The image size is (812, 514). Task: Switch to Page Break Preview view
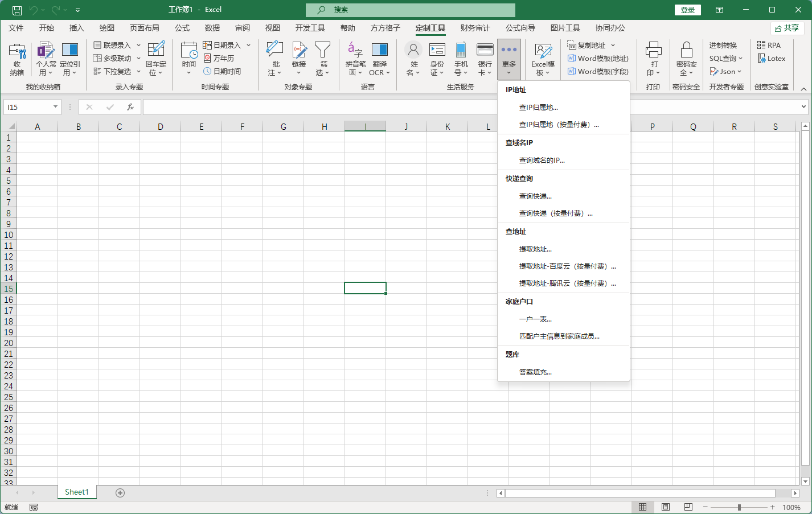click(688, 507)
